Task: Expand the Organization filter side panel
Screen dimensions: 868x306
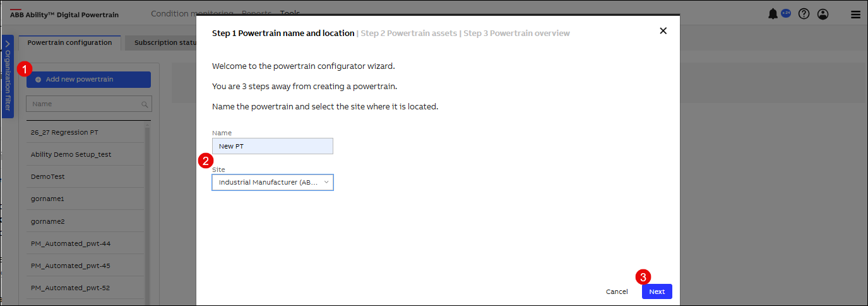Action: (x=8, y=76)
